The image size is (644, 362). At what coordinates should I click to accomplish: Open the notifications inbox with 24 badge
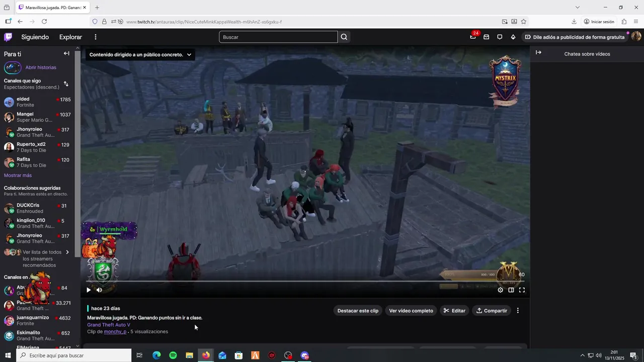[x=473, y=37]
